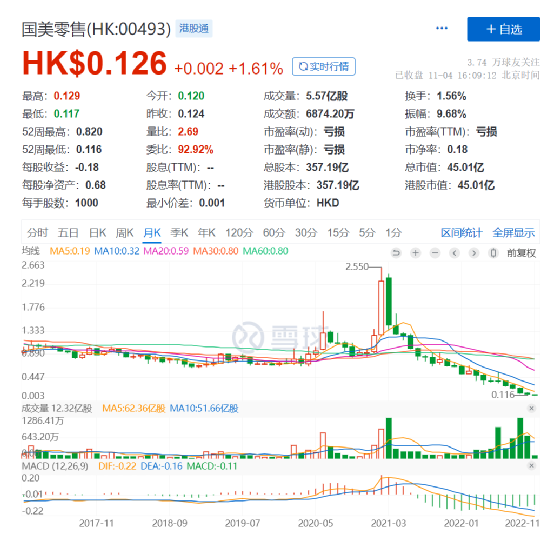Switch to the 周K tab
553x535 pixels.
tap(124, 233)
